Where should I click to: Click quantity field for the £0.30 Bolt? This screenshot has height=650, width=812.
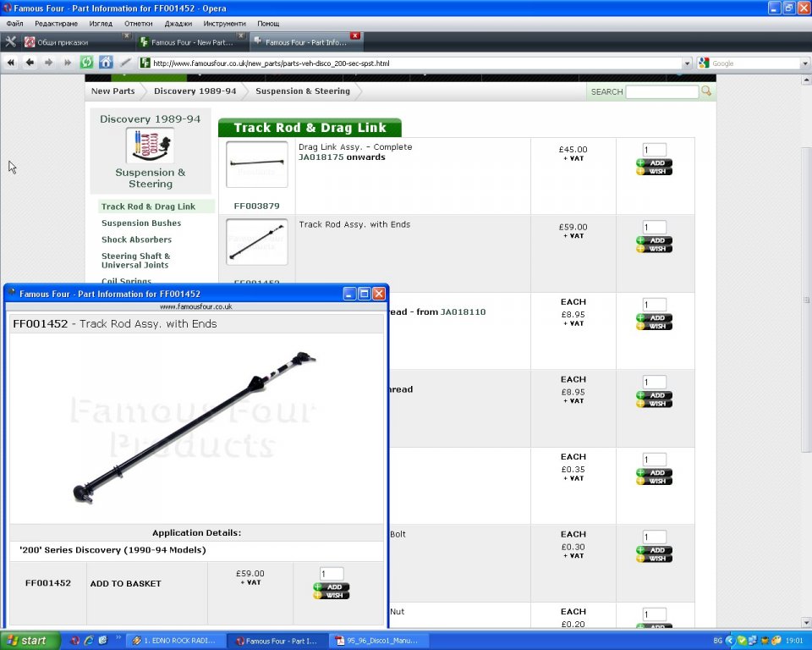[x=654, y=537]
